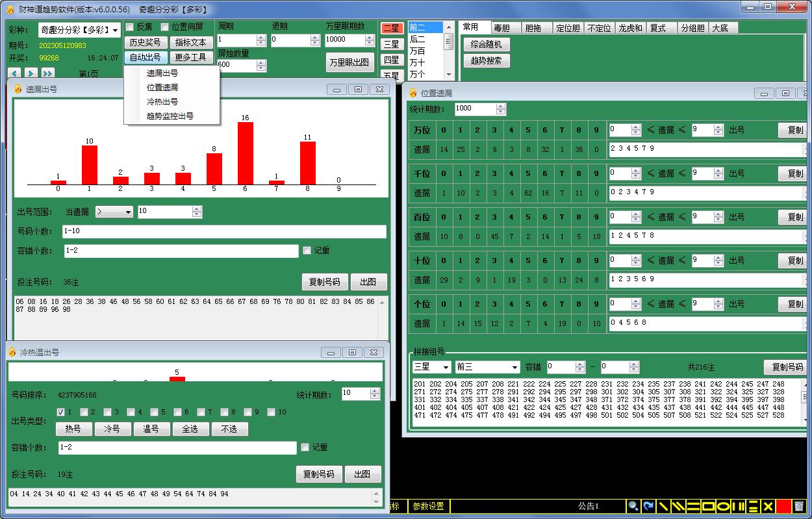Image resolution: width=812 pixels, height=519 pixels.
Task: Check 记重 in the 遗漏出号 window
Action: [307, 251]
